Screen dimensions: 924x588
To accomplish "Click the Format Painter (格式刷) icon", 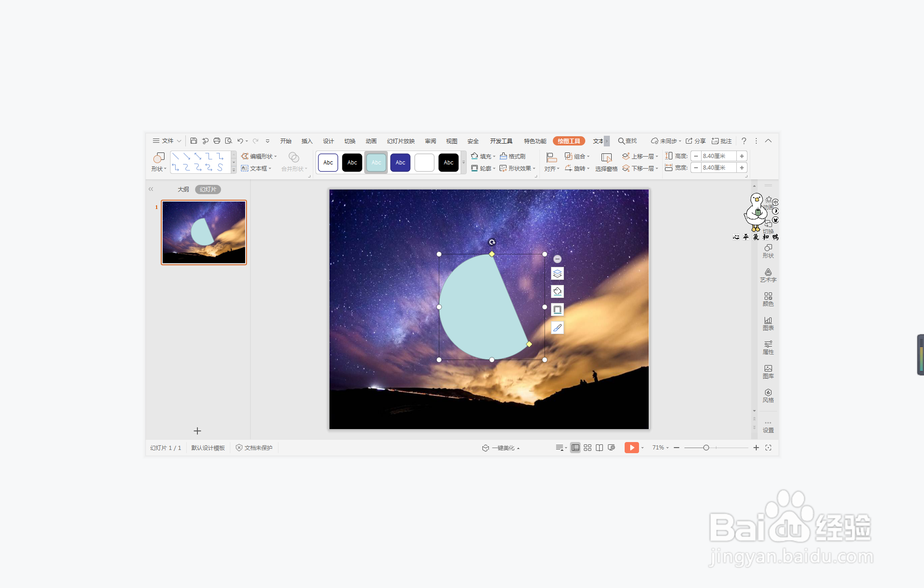I will pos(513,156).
